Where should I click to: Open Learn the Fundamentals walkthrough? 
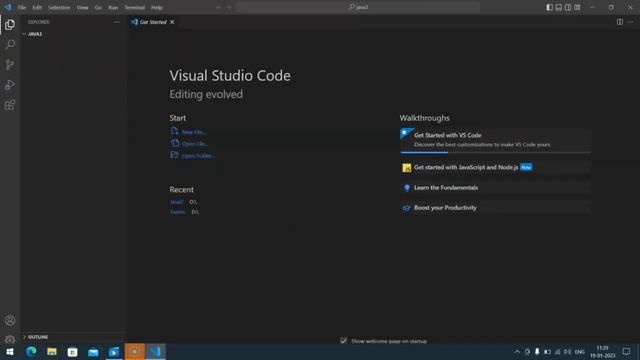tap(495, 188)
